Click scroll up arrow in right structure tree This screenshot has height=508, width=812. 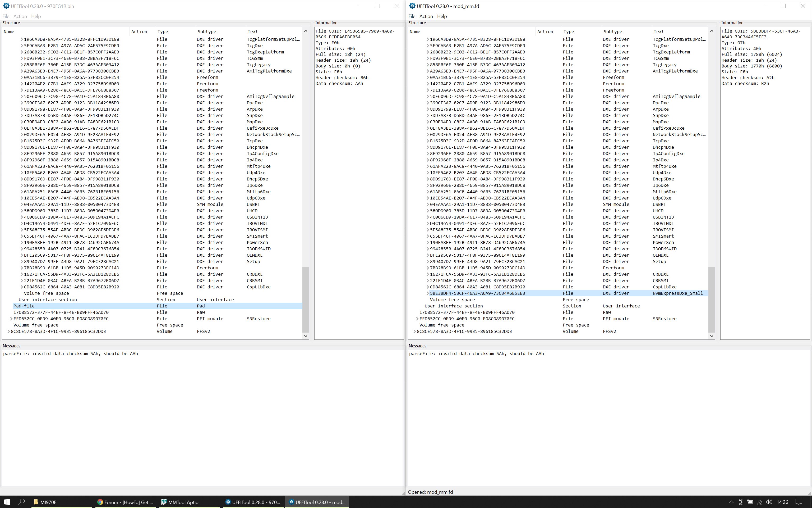pyautogui.click(x=711, y=31)
